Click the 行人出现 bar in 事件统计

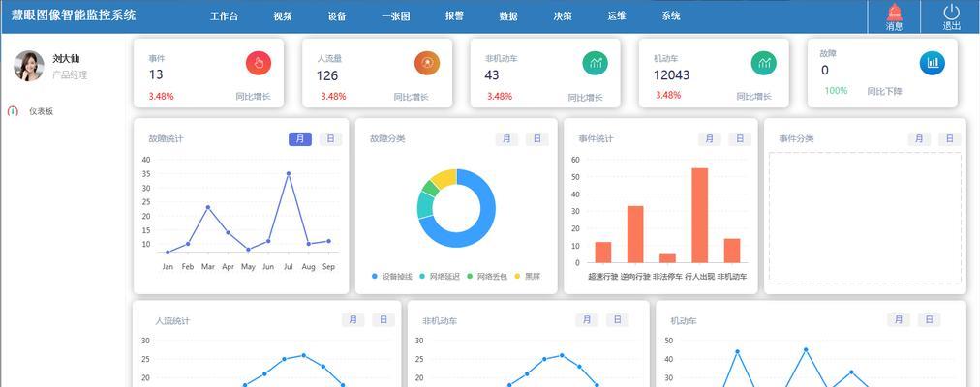pyautogui.click(x=700, y=216)
